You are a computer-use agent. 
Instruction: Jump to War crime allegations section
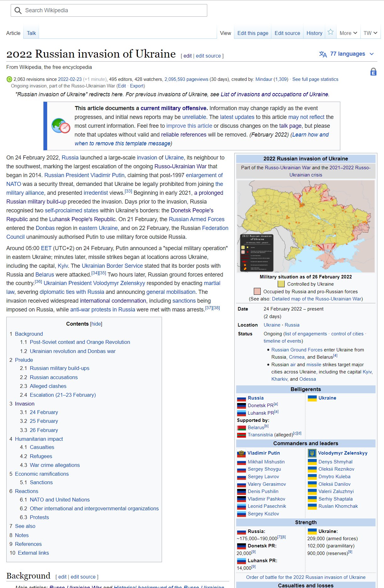[55, 465]
